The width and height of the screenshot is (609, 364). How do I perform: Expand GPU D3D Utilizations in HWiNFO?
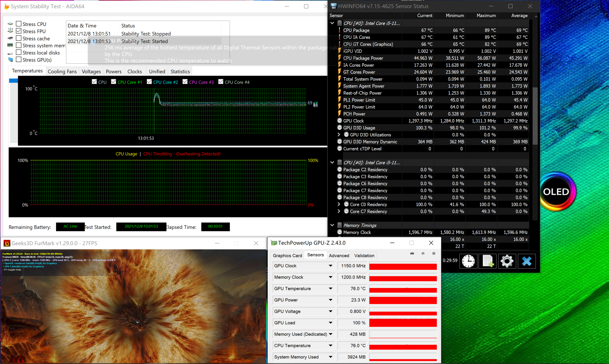click(x=339, y=135)
